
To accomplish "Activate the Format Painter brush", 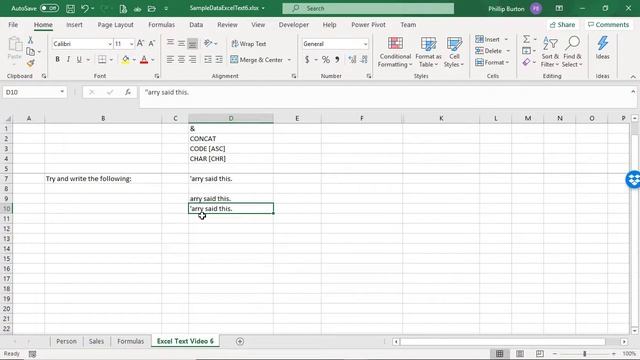I will [x=30, y=63].
